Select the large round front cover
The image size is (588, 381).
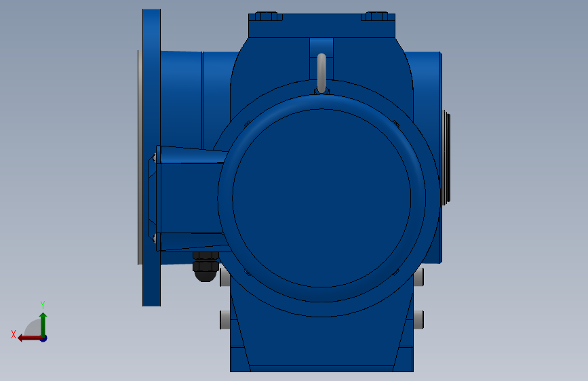point(321,198)
